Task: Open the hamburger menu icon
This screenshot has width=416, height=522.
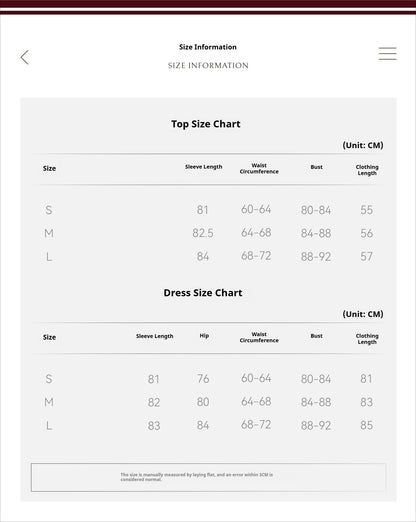Action: 387,54
